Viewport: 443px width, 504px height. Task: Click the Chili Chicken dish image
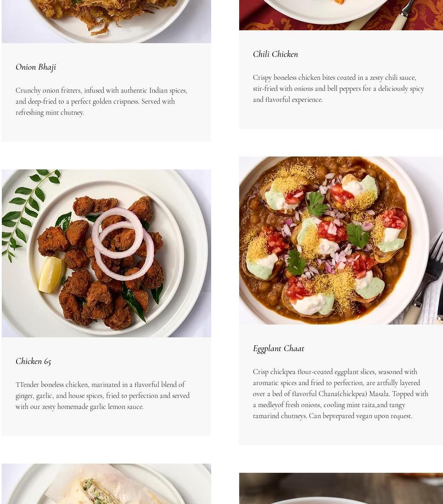pyautogui.click(x=341, y=15)
